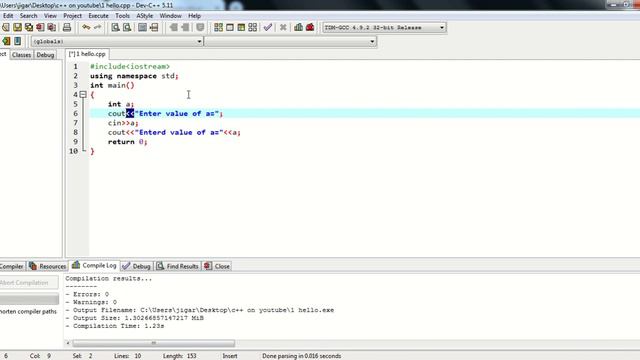This screenshot has height=360, width=640.
Task: Click the Unindent toolbar icon
Action: pyautogui.click(x=185, y=27)
